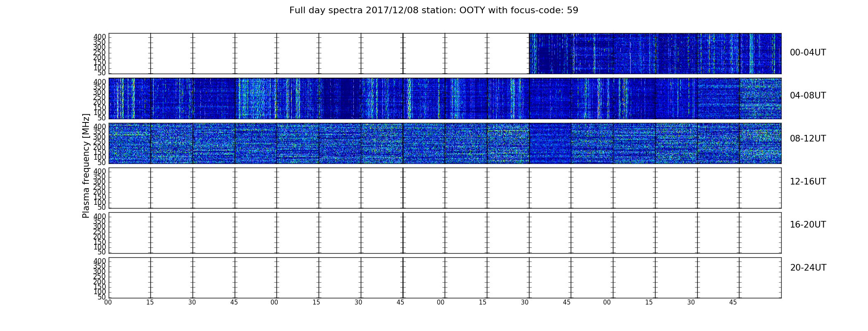Click the 50 tick label of the 16-20UT panel
The width and height of the screenshot is (868, 331).
102,252
